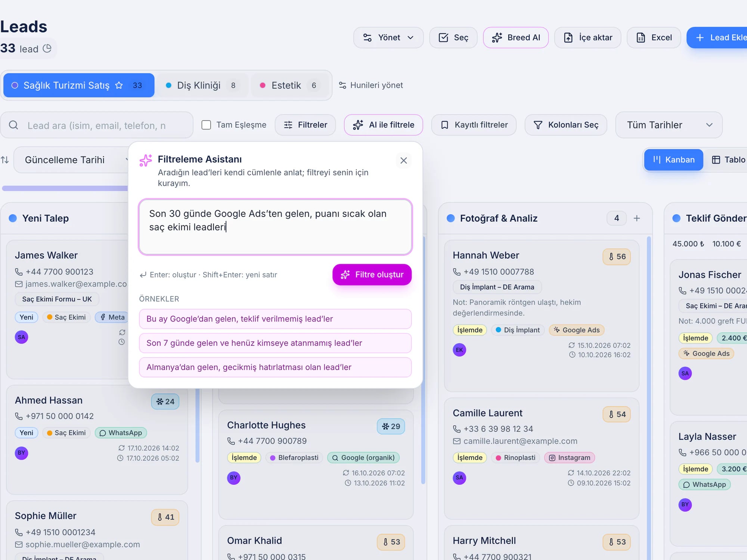747x560 pixels.
Task: Choose example 'Son 7 günde gelen' prompt
Action: click(x=276, y=343)
